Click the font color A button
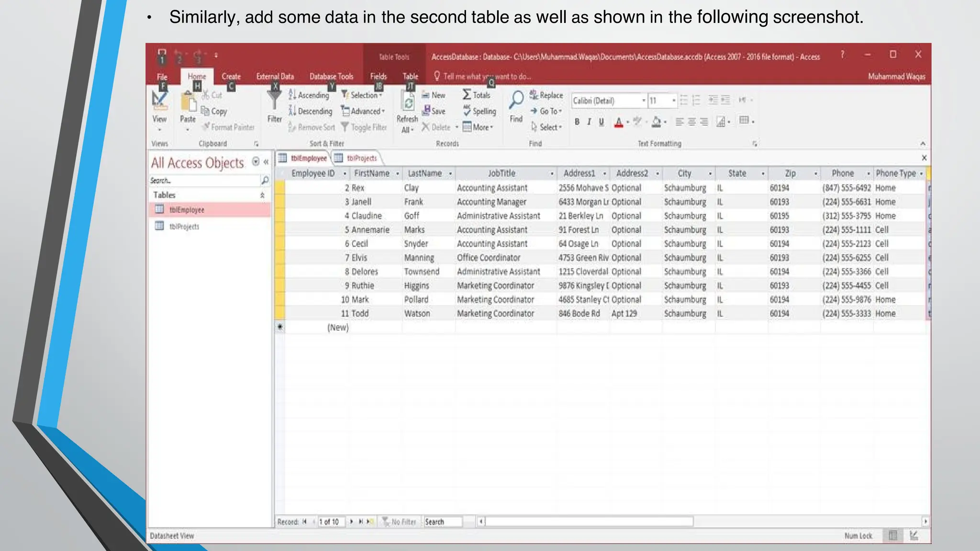 [x=618, y=122]
